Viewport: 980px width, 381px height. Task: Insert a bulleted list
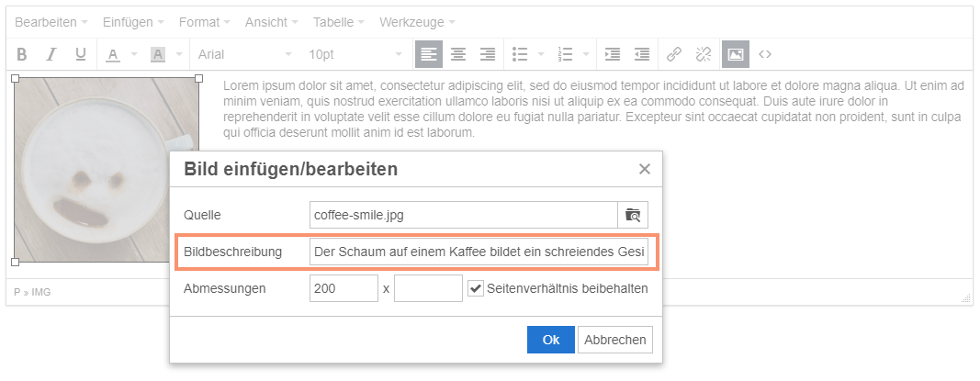click(520, 54)
